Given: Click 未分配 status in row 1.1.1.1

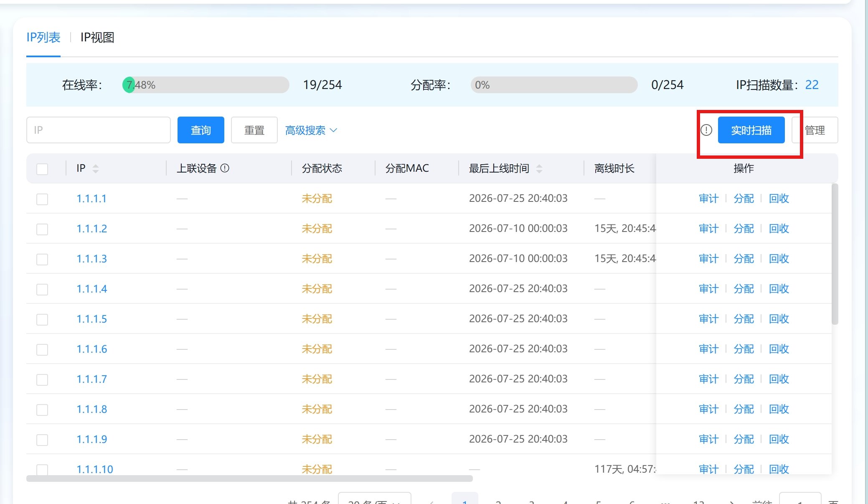Looking at the screenshot, I should tap(317, 199).
